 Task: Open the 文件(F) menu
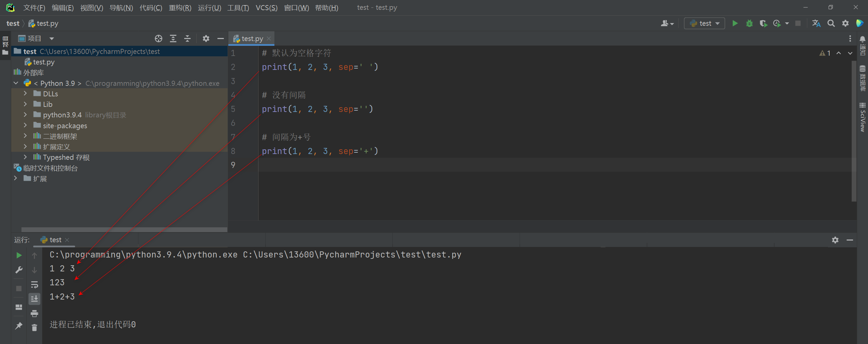click(x=34, y=7)
